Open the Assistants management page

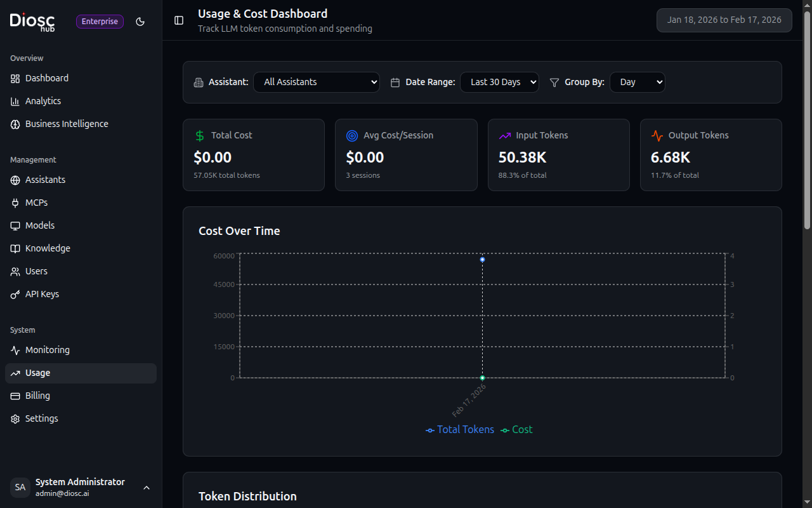coord(45,180)
